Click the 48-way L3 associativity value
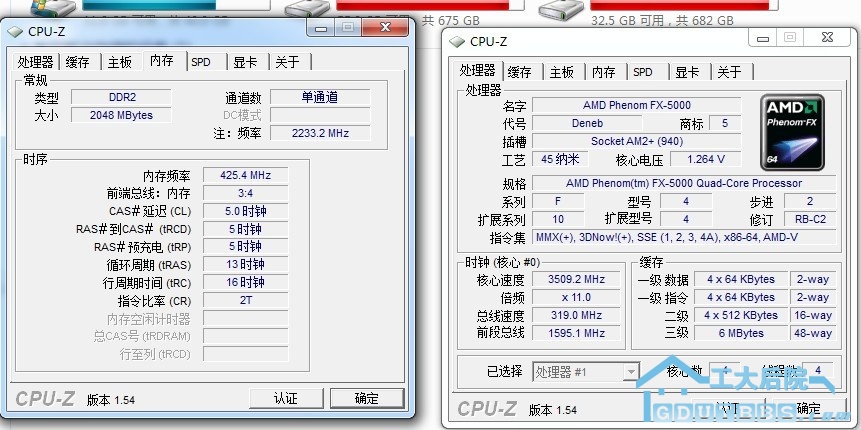Image resolution: width=861 pixels, height=430 pixels. (x=813, y=333)
